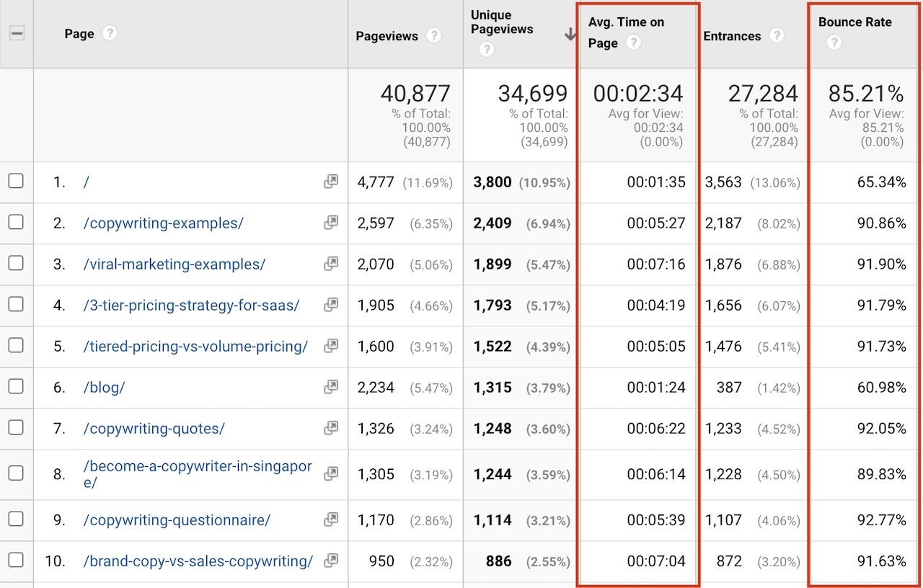Click /tiered-pricing-vs-volume-pricing/ page link
Viewport: 923px width, 588px height.
point(195,346)
